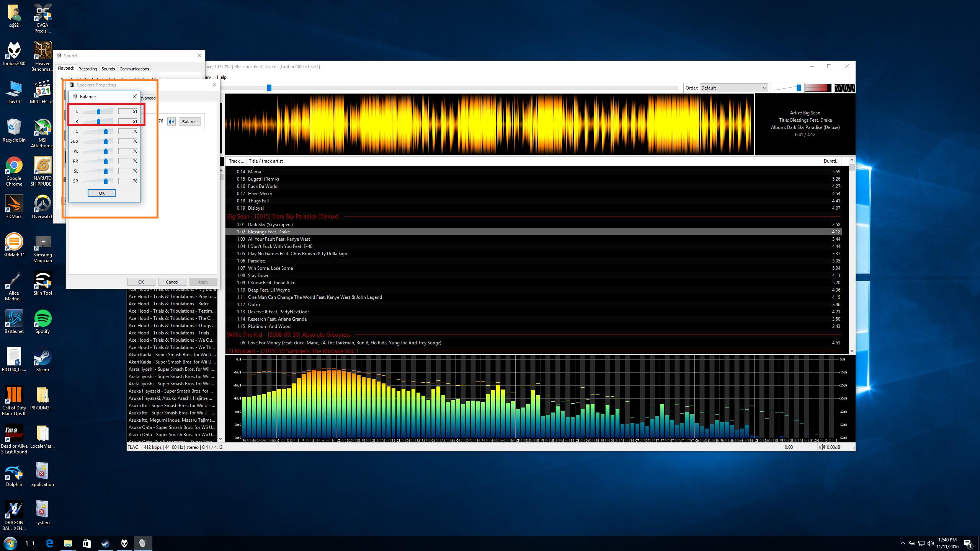Click Cancel in Speakers Properties
980x551 pixels.
click(172, 282)
